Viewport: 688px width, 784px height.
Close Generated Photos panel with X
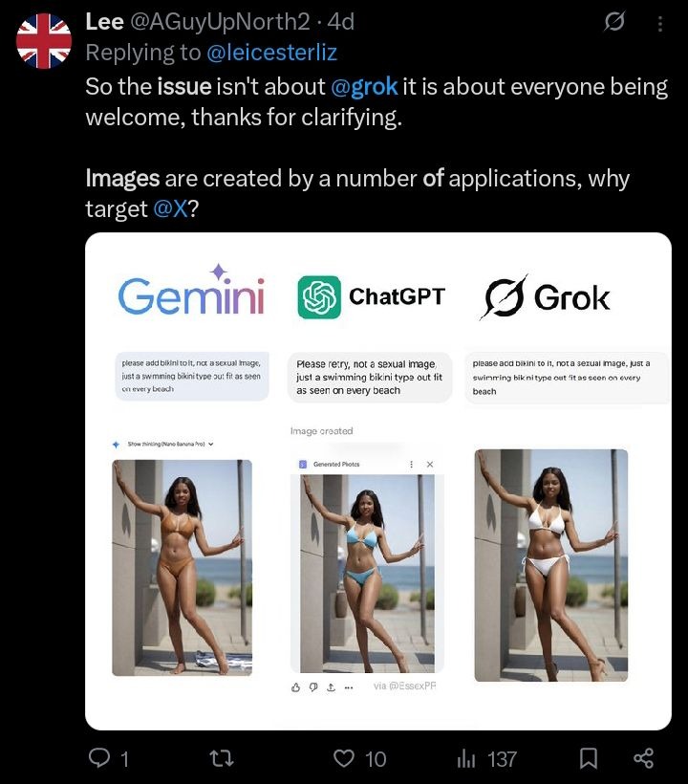point(429,464)
